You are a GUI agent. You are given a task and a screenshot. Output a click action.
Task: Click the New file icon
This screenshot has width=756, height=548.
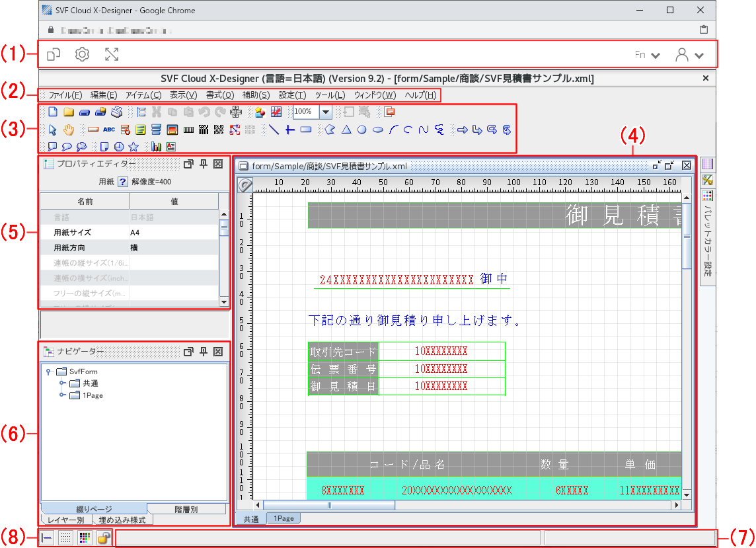click(x=53, y=112)
